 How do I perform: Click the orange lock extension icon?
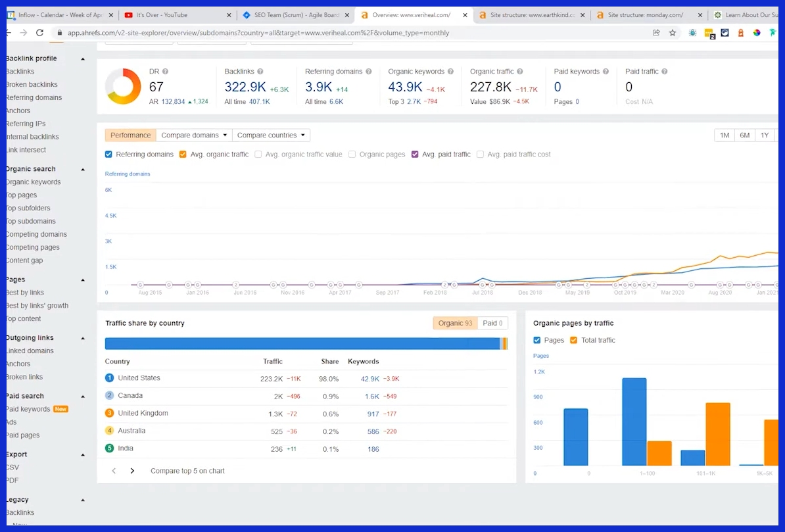click(x=740, y=33)
